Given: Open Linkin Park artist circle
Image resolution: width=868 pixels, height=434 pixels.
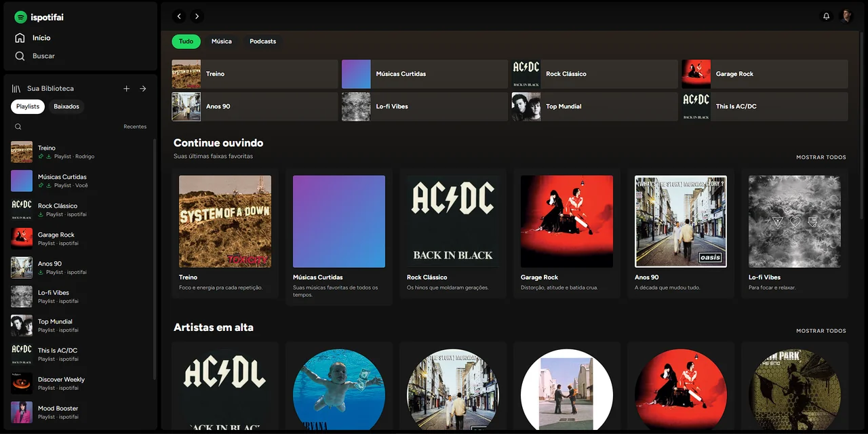Looking at the screenshot, I should click(795, 390).
